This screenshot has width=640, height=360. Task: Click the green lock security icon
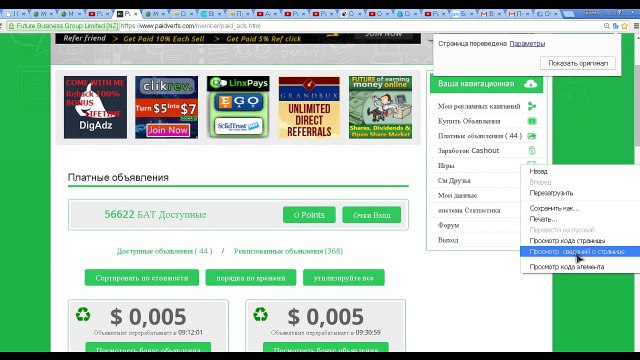pos(11,26)
